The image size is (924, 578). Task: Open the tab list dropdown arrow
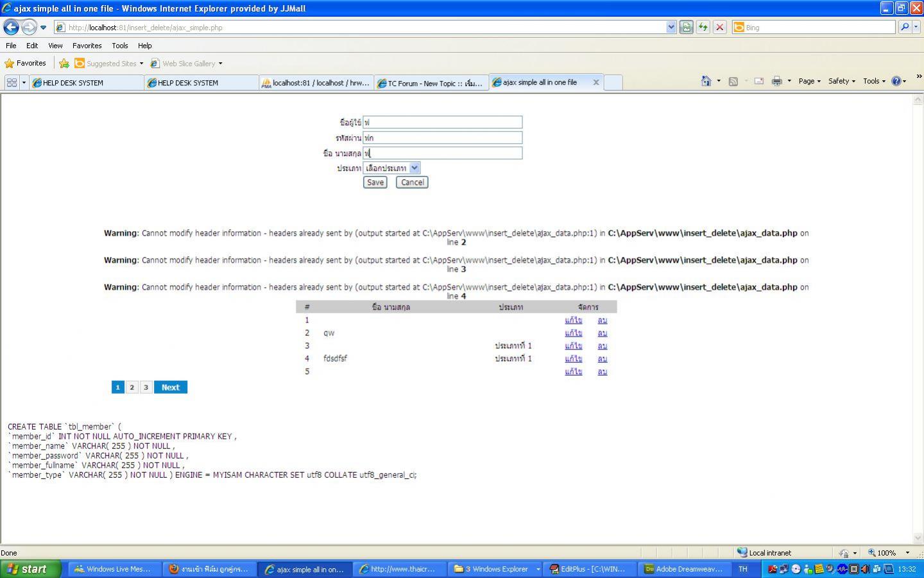point(24,82)
